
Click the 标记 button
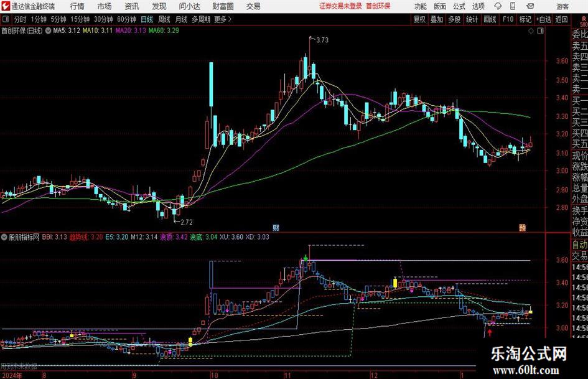(x=525, y=19)
